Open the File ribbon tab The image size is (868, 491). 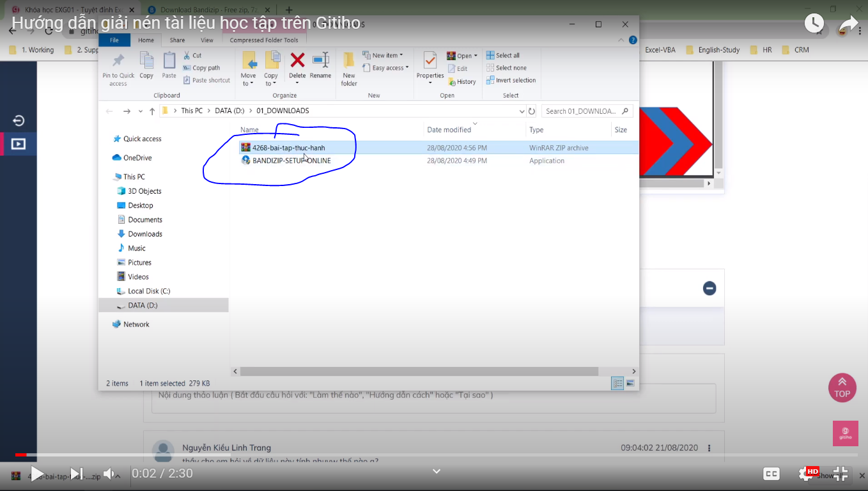point(114,40)
